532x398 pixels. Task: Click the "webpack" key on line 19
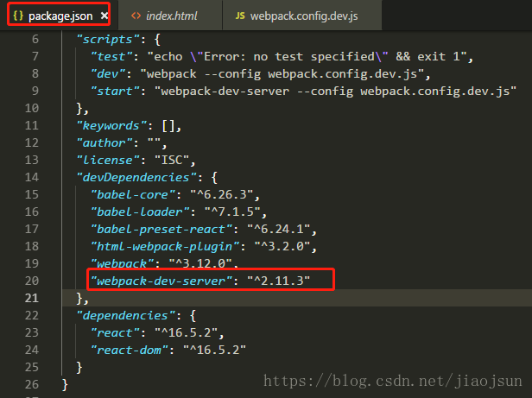click(x=122, y=263)
